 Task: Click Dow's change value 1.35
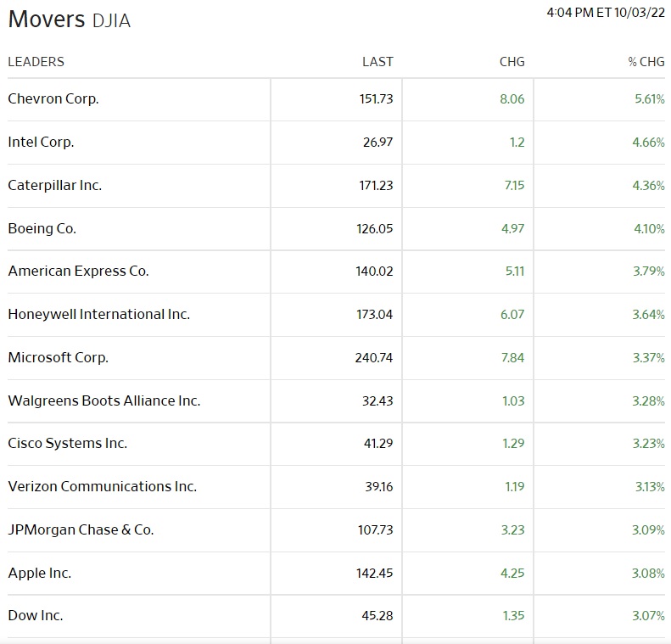point(513,615)
